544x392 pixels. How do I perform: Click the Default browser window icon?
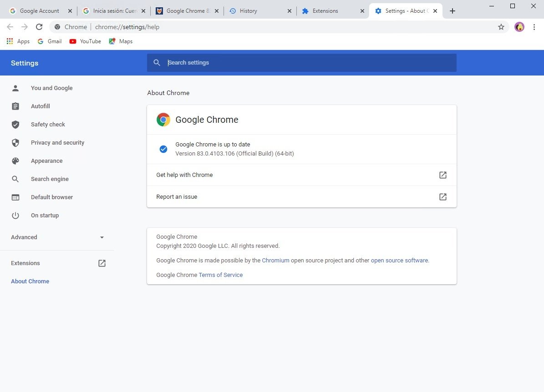click(15, 197)
